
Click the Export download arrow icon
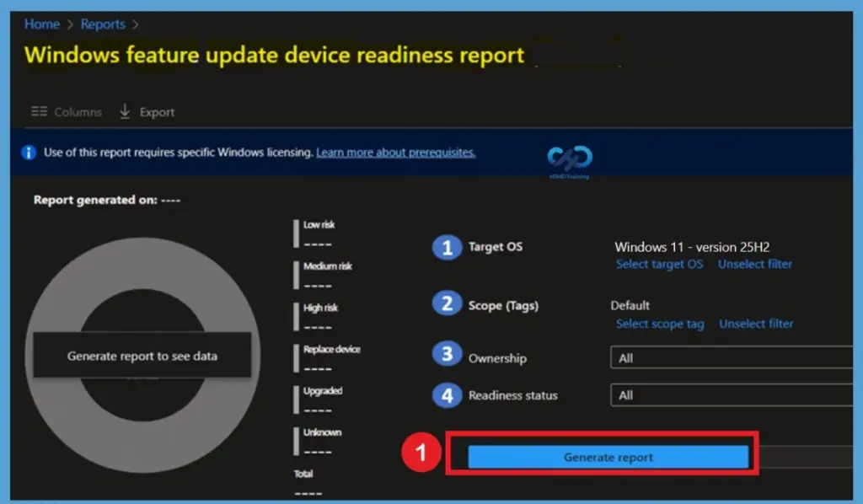[x=125, y=111]
